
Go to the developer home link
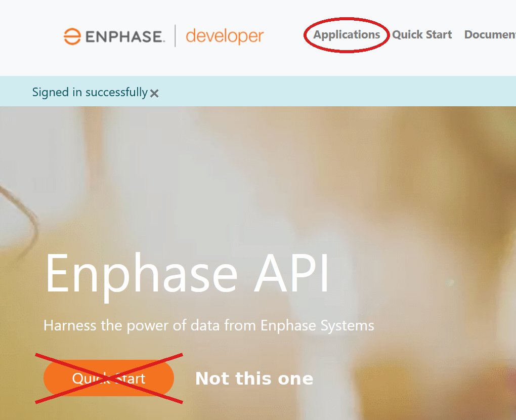(225, 36)
